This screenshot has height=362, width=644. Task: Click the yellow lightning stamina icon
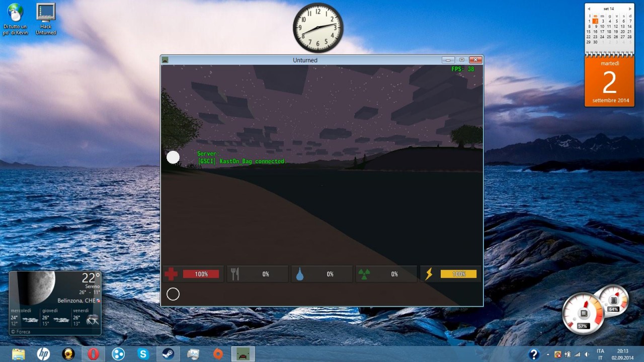[429, 274]
